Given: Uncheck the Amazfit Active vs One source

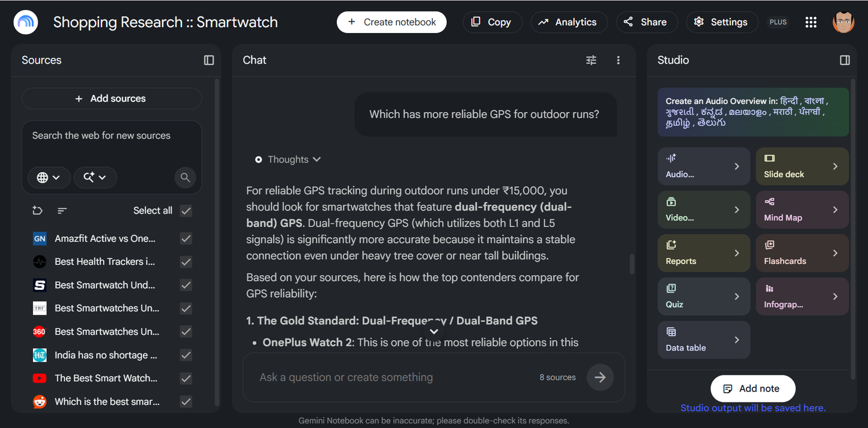Looking at the screenshot, I should tap(186, 238).
